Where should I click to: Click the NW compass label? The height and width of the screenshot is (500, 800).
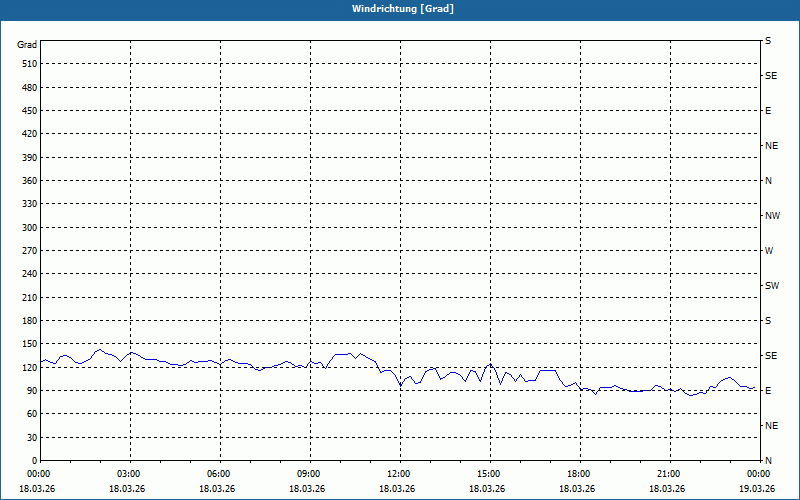[x=772, y=216]
